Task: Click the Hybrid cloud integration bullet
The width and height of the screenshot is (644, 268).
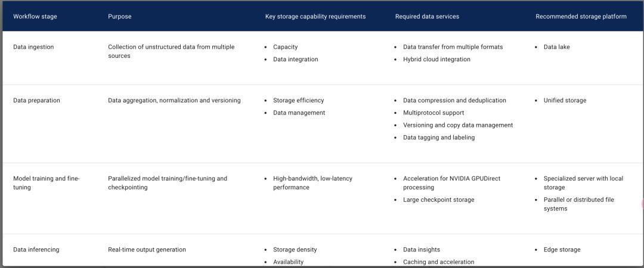Action: click(436, 60)
